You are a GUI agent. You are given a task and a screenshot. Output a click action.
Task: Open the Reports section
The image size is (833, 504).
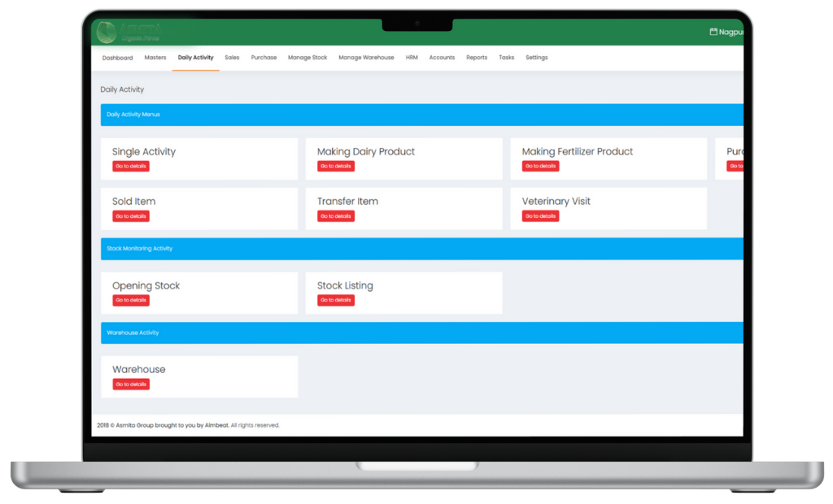coord(476,57)
